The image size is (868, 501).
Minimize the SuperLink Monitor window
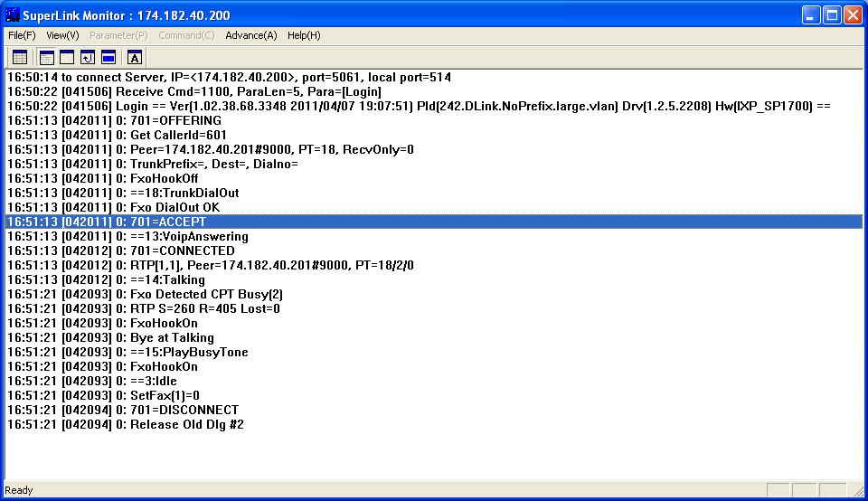pos(811,15)
